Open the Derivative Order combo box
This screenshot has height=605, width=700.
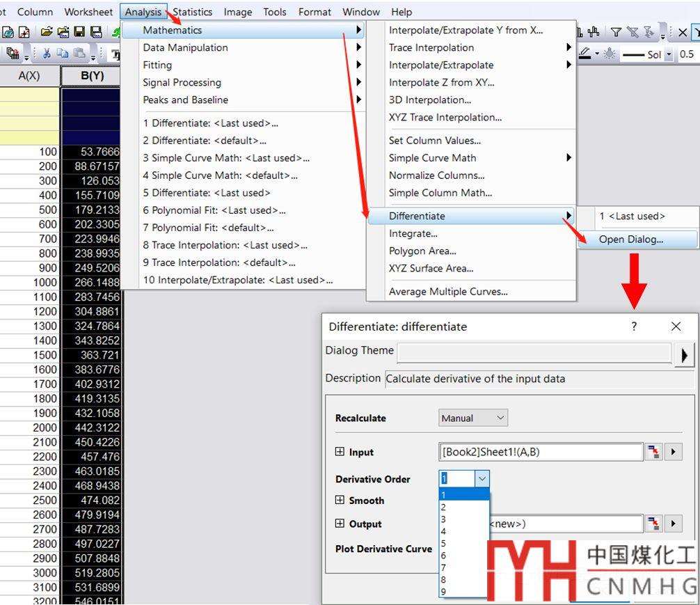[482, 479]
